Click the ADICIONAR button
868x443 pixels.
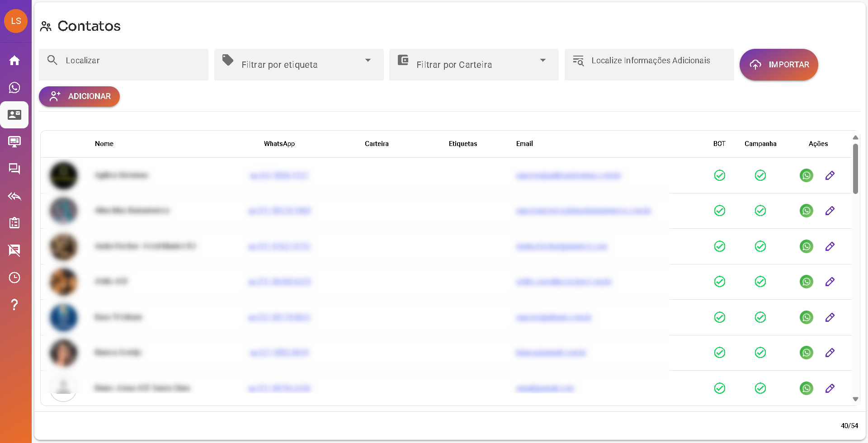pyautogui.click(x=80, y=96)
